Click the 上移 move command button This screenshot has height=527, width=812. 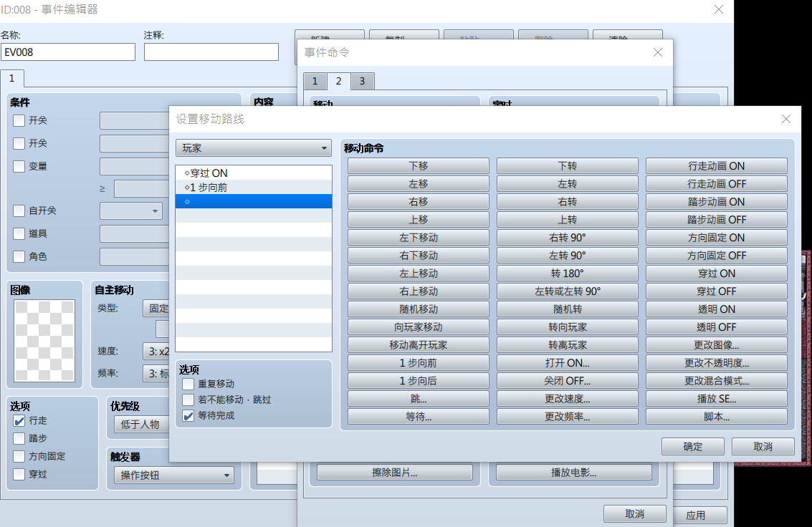(x=418, y=220)
